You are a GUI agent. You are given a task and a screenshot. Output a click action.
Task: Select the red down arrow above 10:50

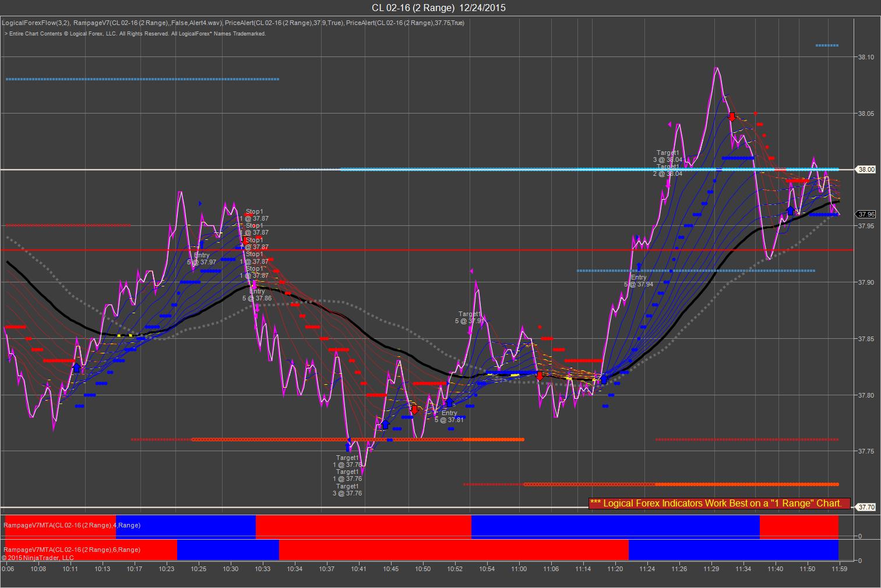(414, 410)
